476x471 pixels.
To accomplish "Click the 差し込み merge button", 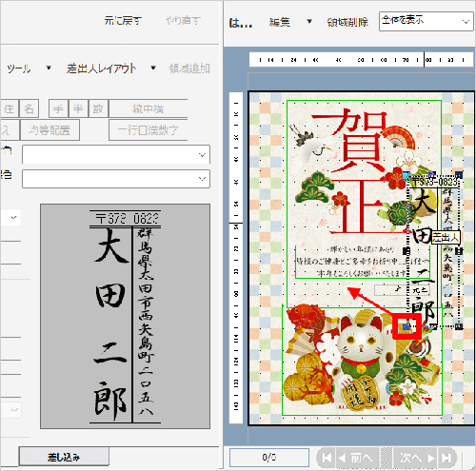I will [64, 457].
